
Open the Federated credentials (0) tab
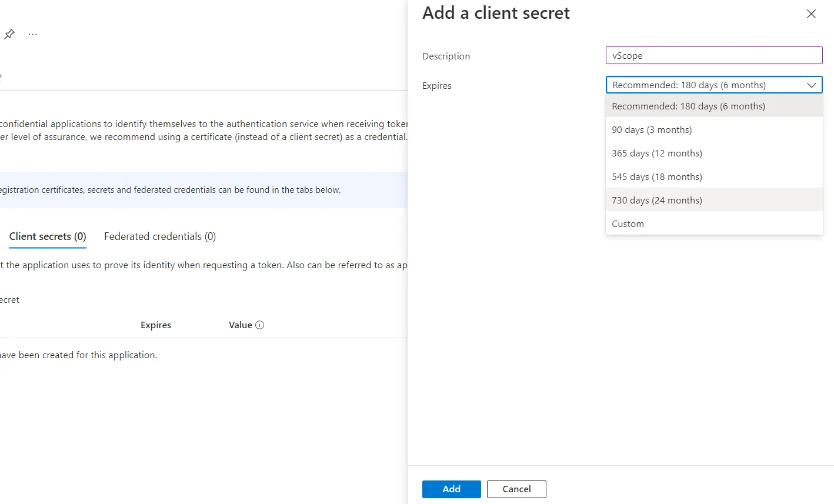(160, 236)
